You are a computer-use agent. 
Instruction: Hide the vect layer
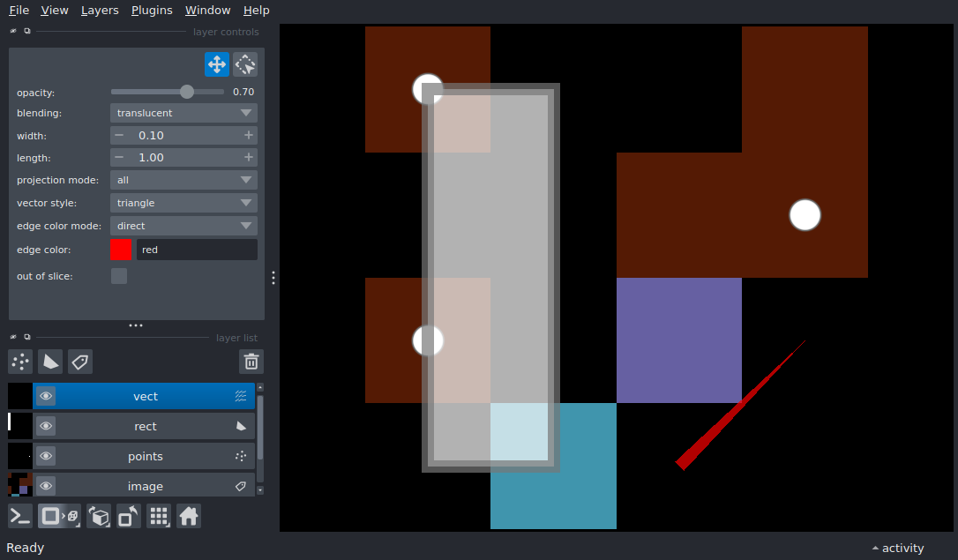pyautogui.click(x=46, y=397)
